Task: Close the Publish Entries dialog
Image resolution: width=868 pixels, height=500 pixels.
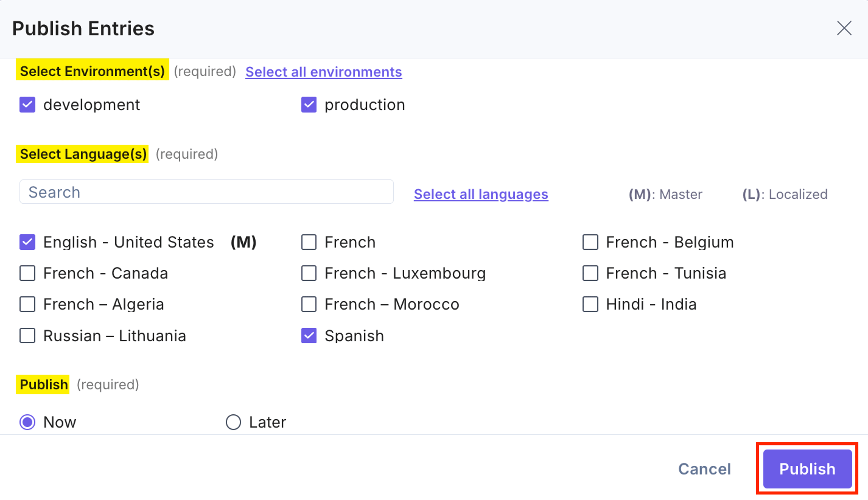Action: (844, 28)
